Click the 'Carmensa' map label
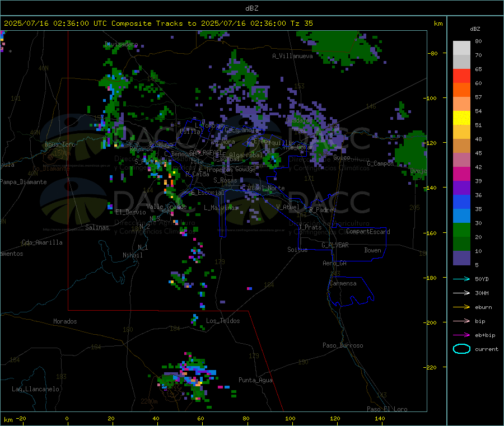504x426 pixels. pos(343,283)
